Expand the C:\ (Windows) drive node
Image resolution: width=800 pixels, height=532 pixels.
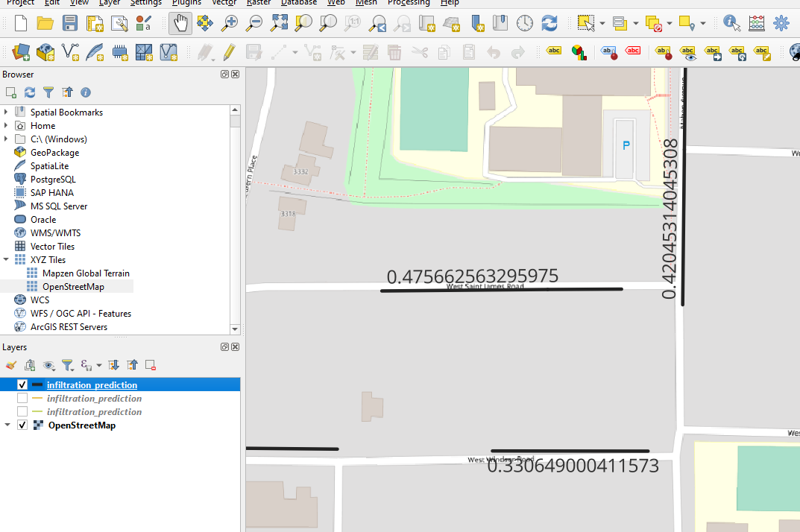point(6,139)
